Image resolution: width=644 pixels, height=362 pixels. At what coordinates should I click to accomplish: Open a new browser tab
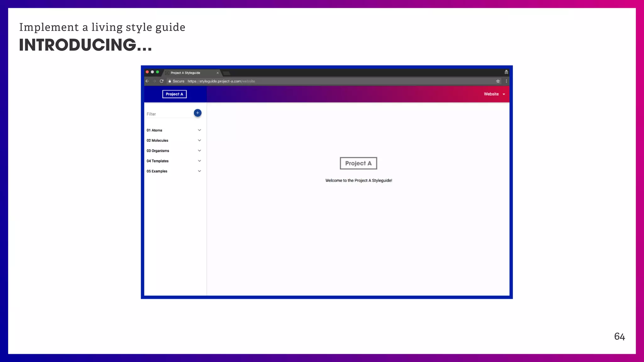click(226, 73)
